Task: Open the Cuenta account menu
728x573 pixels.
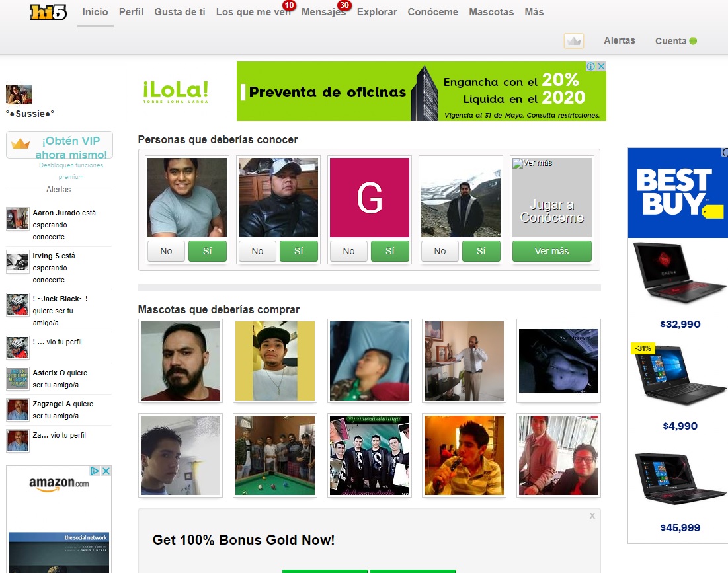Action: [670, 41]
